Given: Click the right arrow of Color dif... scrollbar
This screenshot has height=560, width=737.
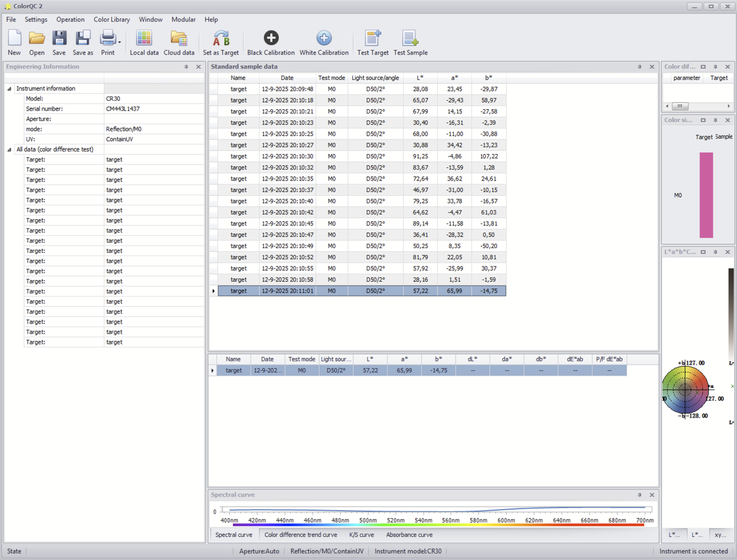Looking at the screenshot, I should click(728, 106).
